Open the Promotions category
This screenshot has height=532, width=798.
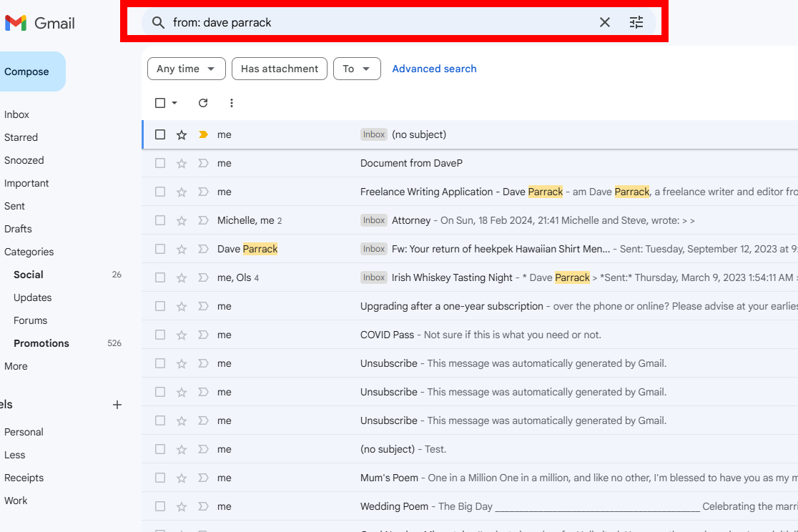[x=41, y=343]
